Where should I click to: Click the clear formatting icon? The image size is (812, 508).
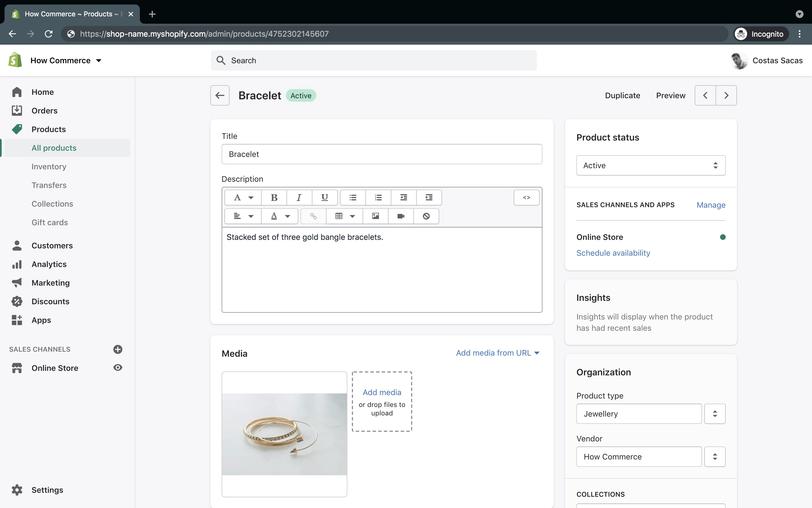pyautogui.click(x=426, y=216)
